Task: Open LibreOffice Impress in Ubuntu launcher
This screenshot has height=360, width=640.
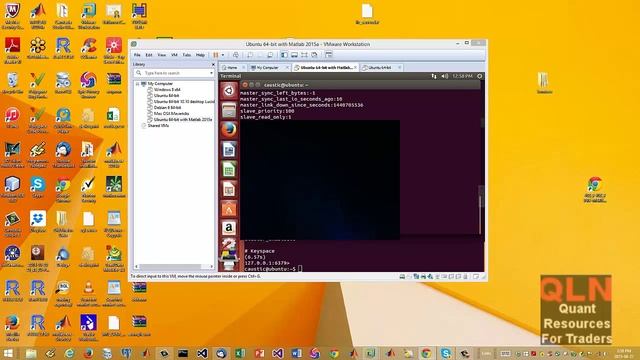Action: click(x=229, y=189)
